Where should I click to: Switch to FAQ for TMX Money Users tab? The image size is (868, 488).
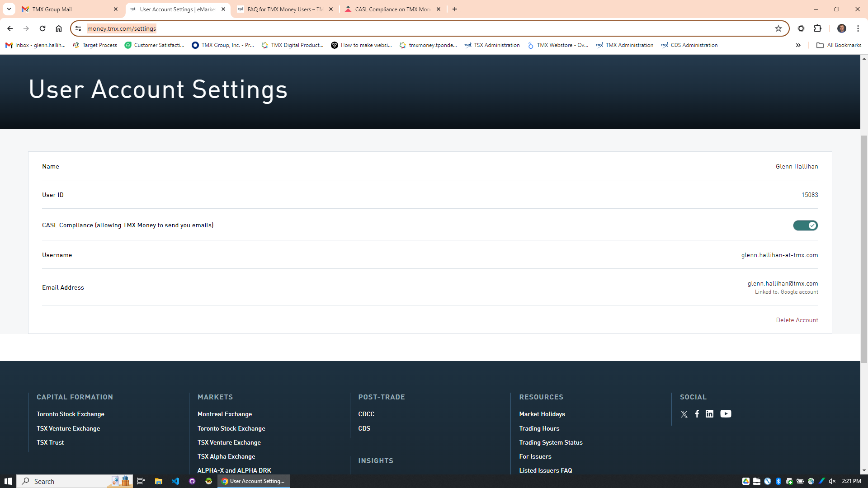284,9
